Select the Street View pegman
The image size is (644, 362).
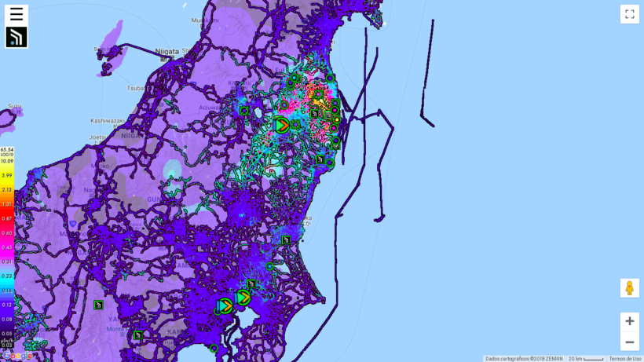click(629, 288)
